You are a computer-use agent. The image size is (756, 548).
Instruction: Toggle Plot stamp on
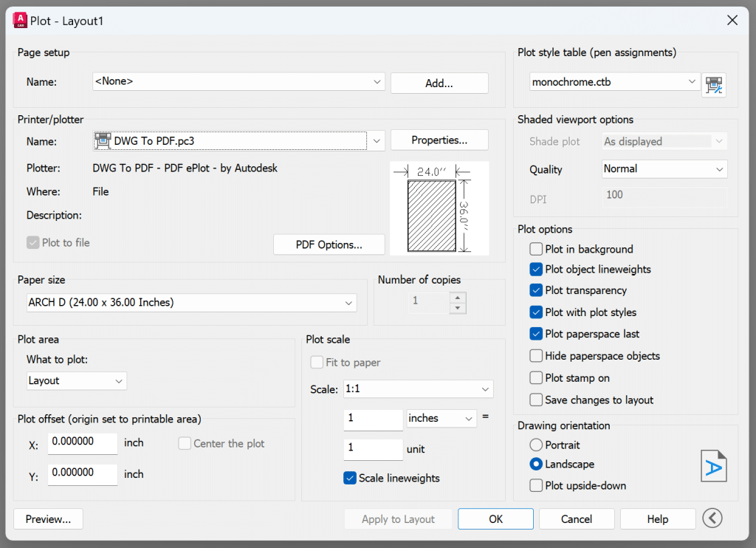click(535, 378)
